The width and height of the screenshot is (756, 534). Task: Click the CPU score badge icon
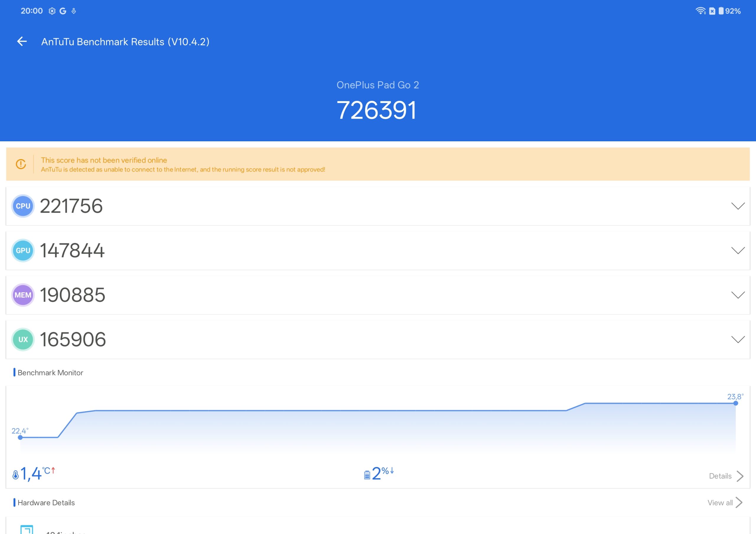[23, 206]
